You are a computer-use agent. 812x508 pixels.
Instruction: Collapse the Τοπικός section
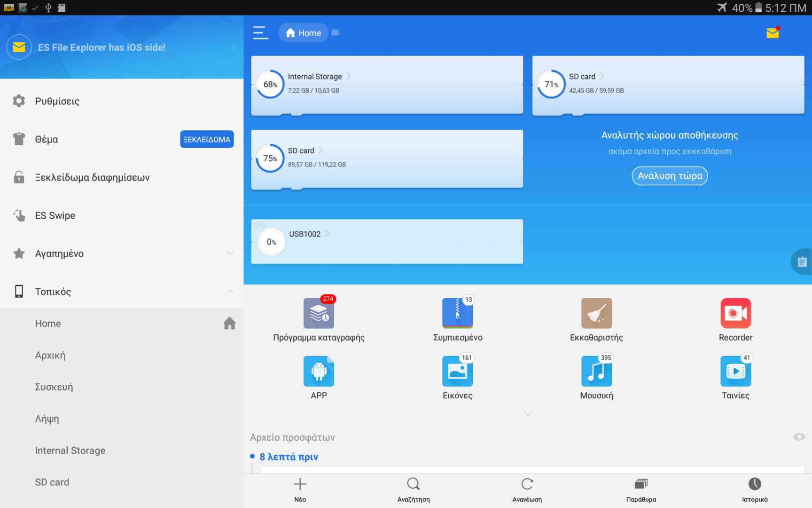tap(230, 292)
